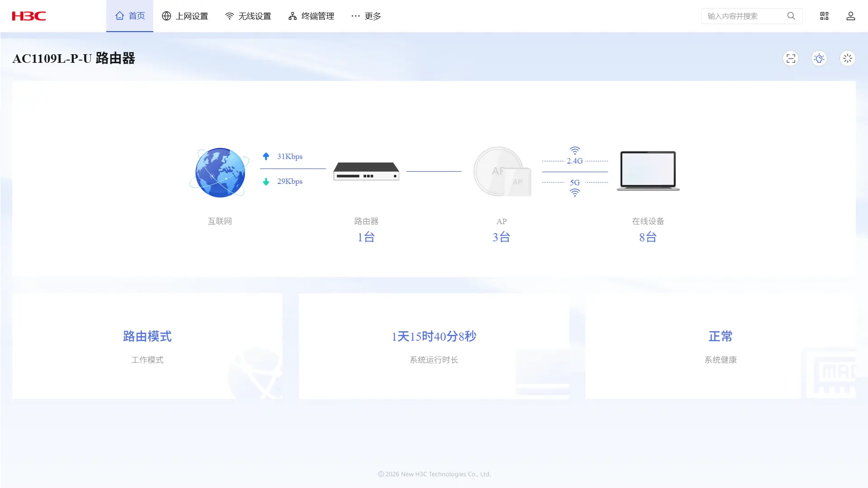Image resolution: width=868 pixels, height=488 pixels.
Task: Click the light bulb LED icon
Action: [819, 58]
